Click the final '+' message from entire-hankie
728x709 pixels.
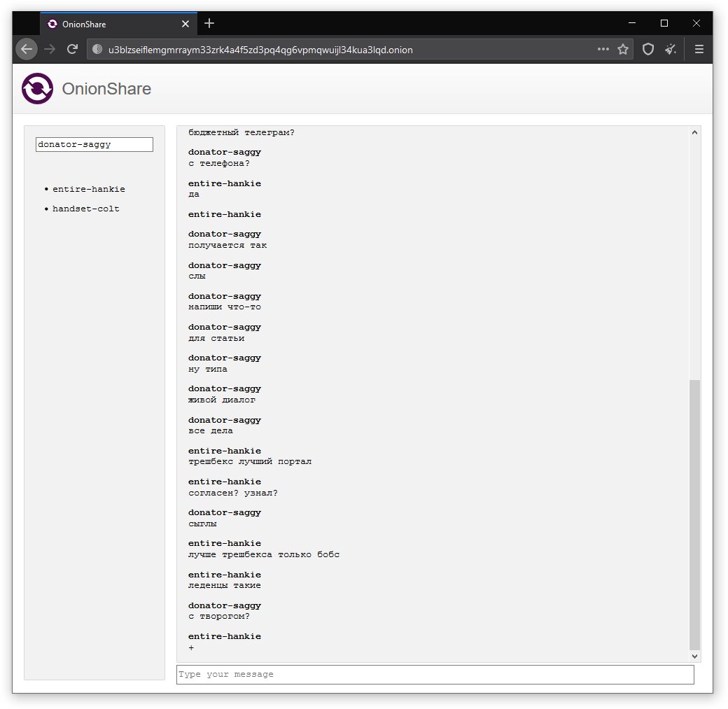tap(191, 647)
